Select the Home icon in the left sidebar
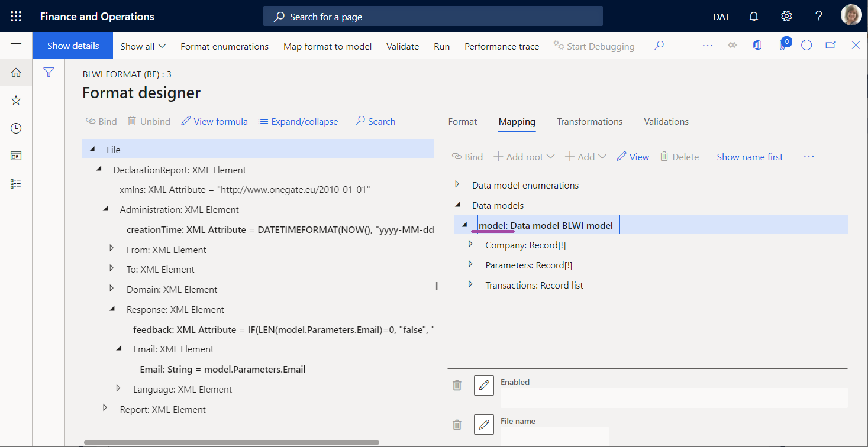 (15, 72)
